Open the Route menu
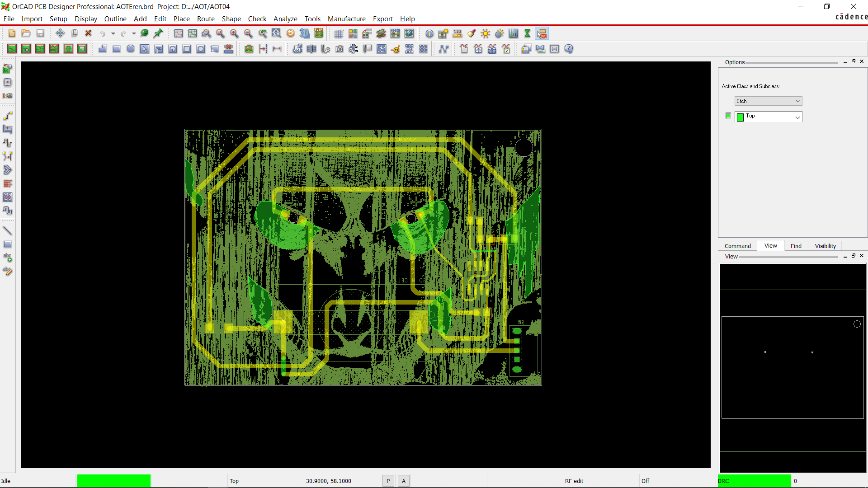Image resolution: width=868 pixels, height=488 pixels. click(x=206, y=19)
